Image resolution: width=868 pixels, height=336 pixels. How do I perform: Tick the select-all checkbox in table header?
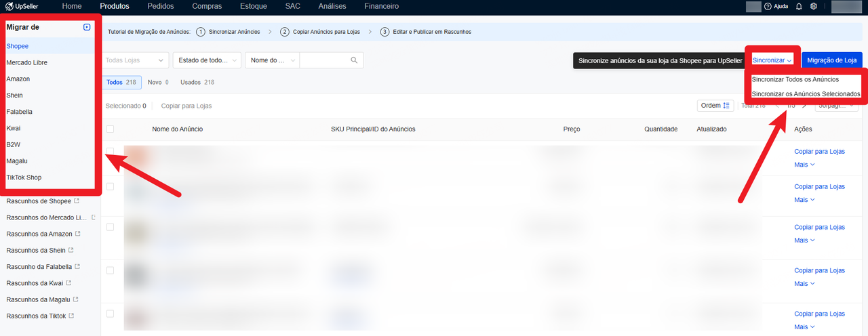pos(110,129)
